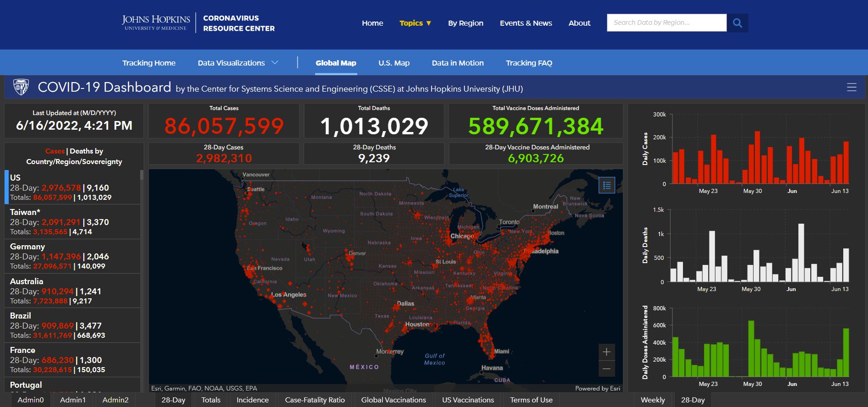This screenshot has width=868, height=407.
Task: Click Chicago label on the map
Action: pos(462,236)
